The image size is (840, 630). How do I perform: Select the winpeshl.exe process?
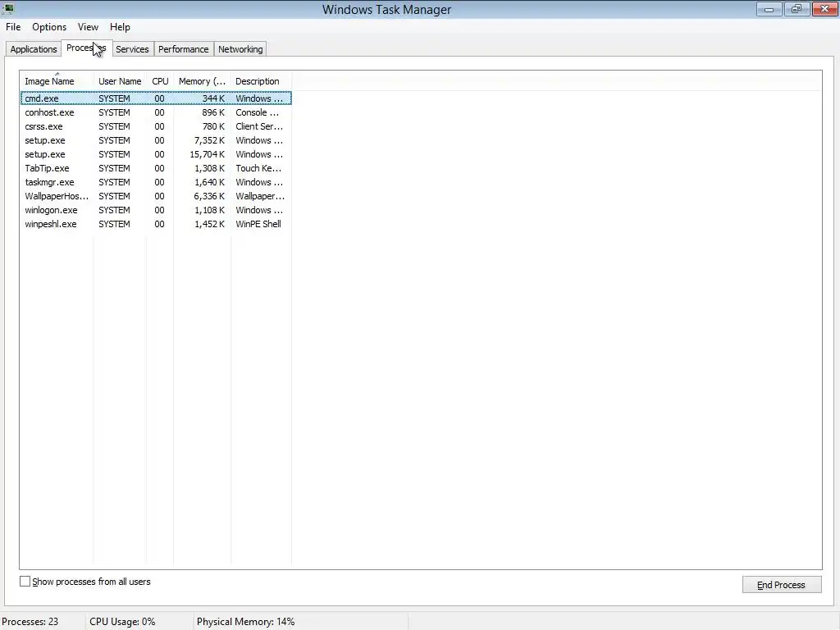coord(156,224)
